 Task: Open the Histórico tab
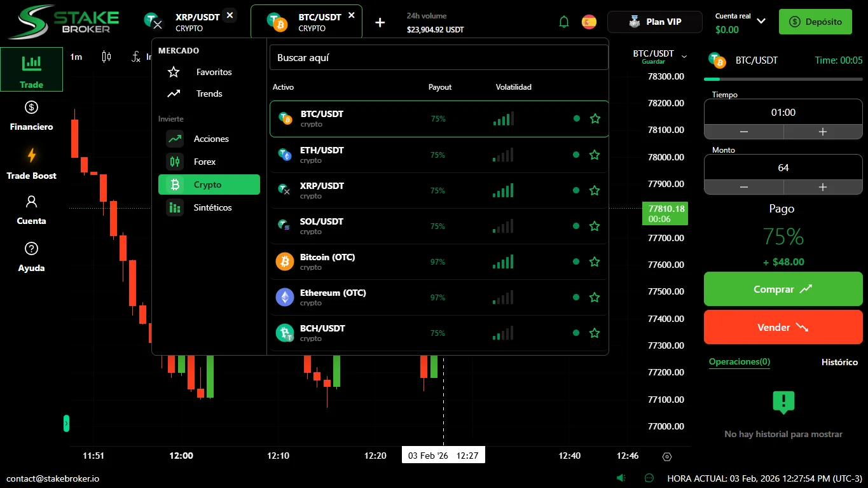coord(839,362)
